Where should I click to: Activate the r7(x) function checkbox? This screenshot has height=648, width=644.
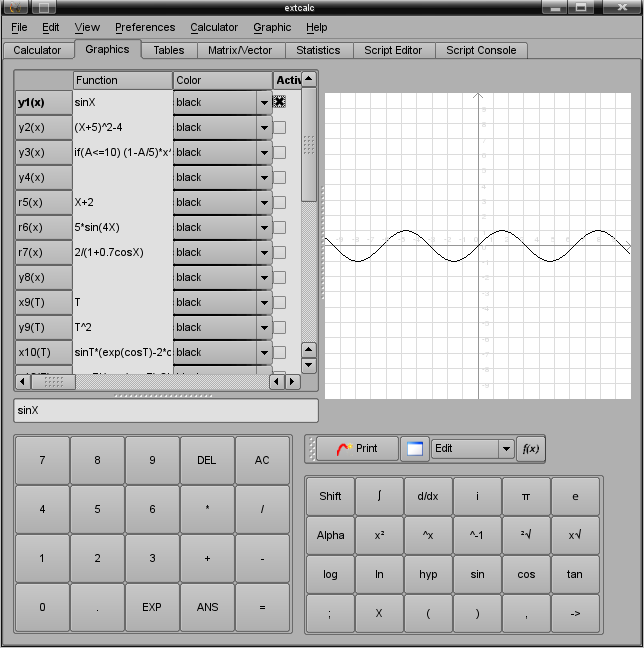(279, 253)
